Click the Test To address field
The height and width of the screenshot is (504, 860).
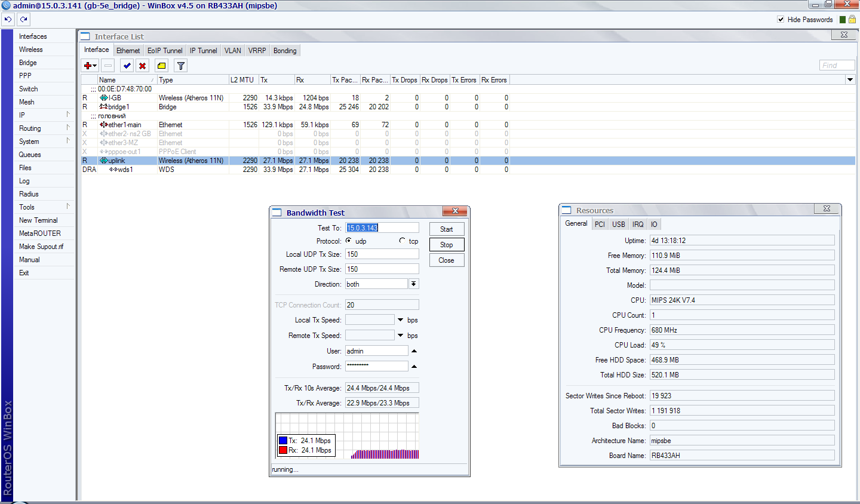click(382, 228)
